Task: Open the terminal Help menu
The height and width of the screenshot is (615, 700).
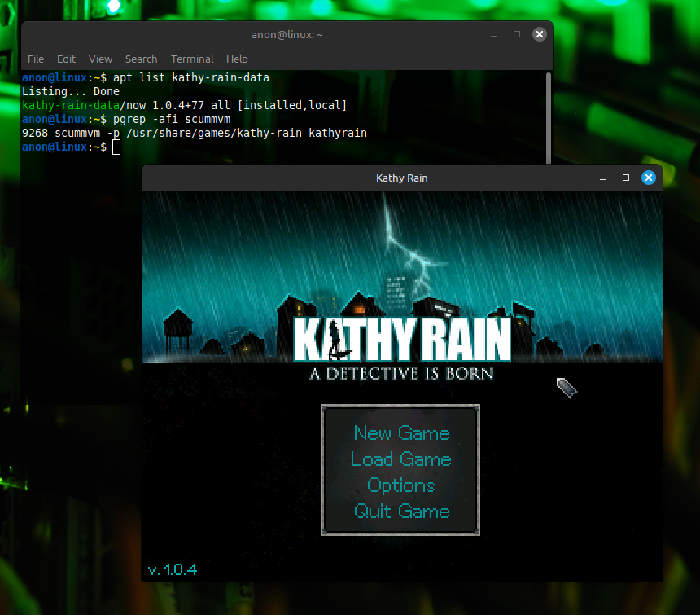Action: [237, 59]
